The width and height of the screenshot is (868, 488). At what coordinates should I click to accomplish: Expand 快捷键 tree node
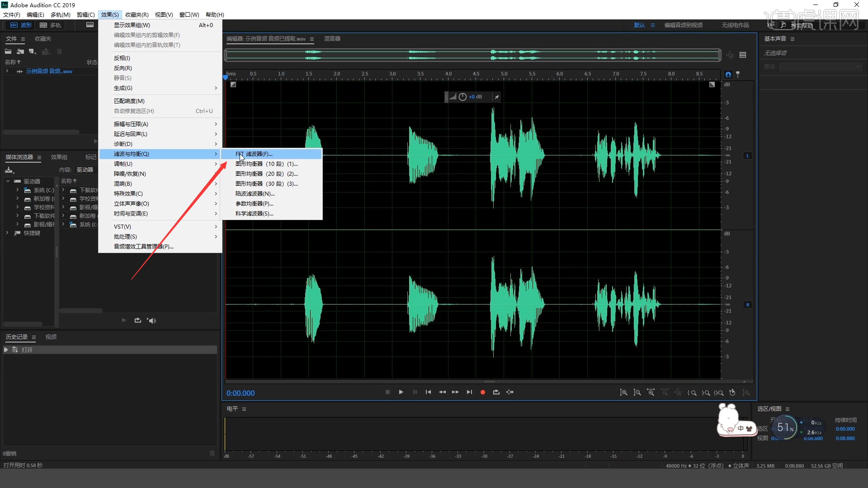pos(7,233)
